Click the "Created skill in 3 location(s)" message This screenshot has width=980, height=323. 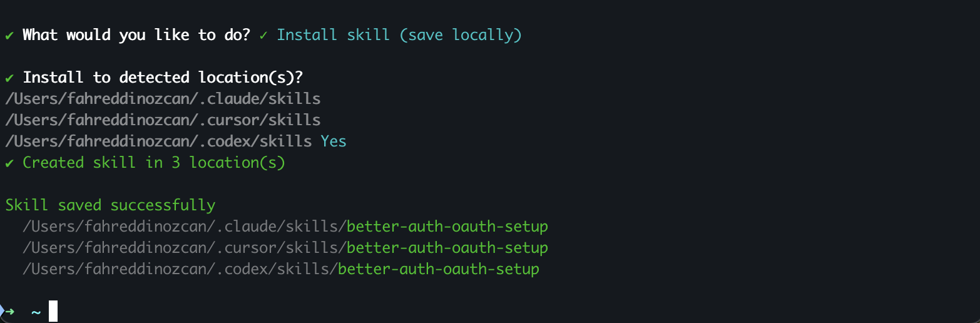tap(154, 163)
